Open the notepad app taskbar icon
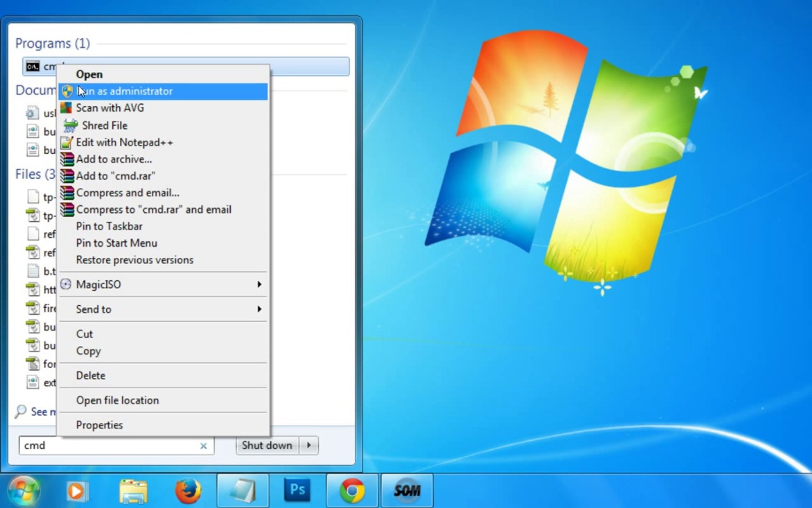812x508 pixels. 243,491
